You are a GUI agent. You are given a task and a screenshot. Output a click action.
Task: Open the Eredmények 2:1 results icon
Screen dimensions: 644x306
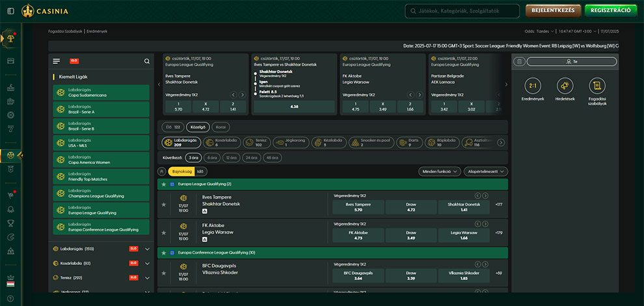(x=533, y=85)
